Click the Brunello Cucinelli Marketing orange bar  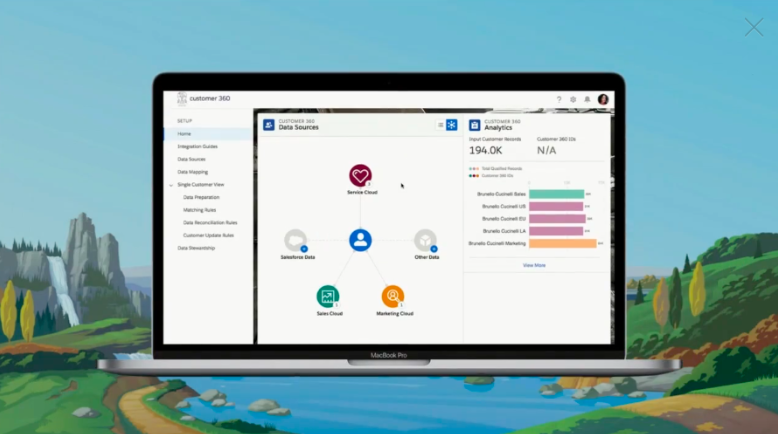coord(563,244)
